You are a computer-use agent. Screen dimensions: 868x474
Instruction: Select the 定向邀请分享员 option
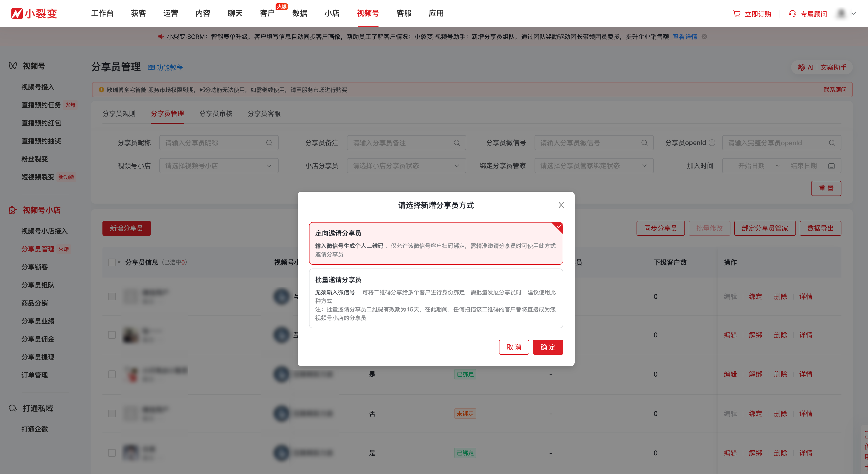coord(436,243)
